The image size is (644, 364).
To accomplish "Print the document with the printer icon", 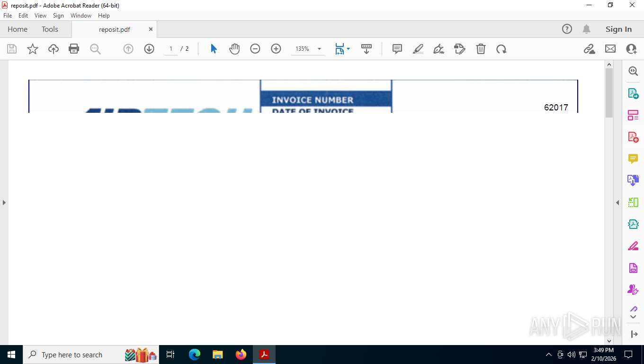I will [74, 49].
